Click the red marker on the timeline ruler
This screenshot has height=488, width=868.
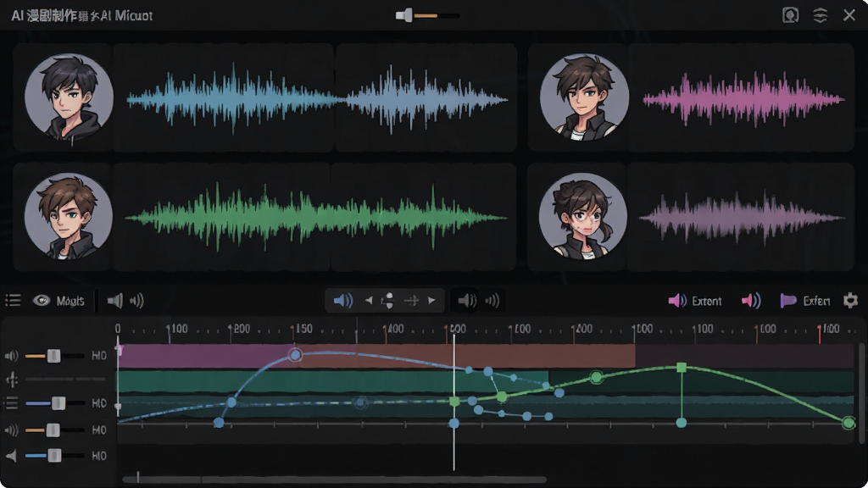[x=820, y=334]
